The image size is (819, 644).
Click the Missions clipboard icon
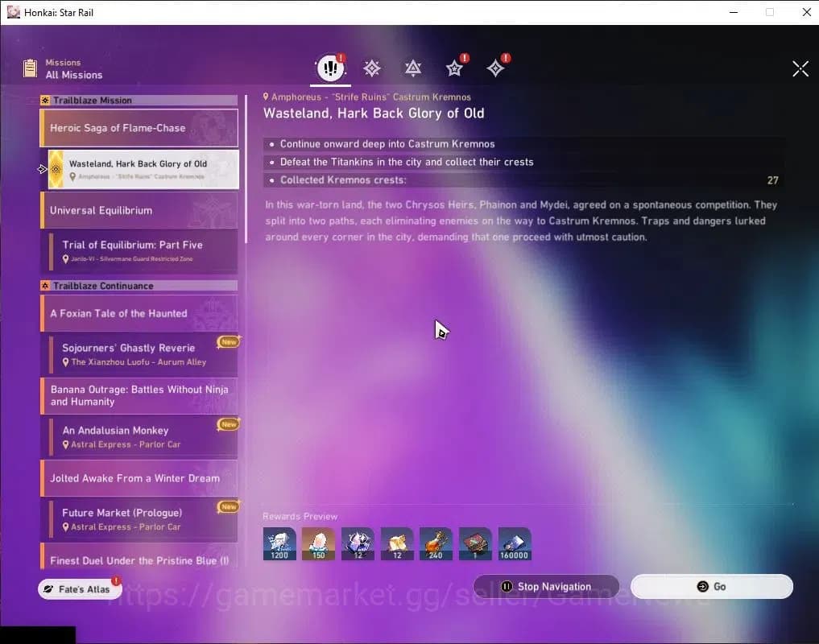pos(30,68)
